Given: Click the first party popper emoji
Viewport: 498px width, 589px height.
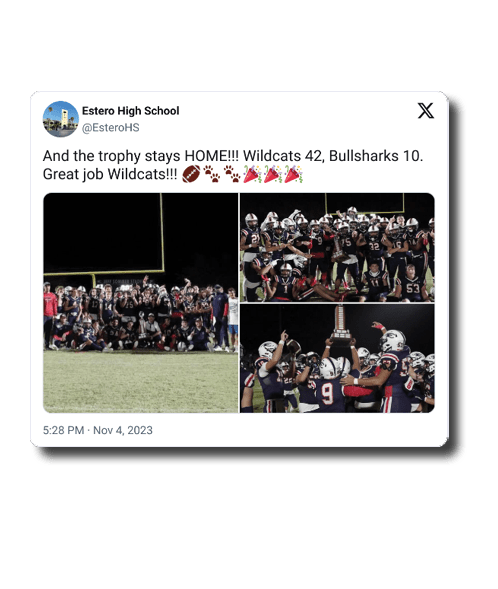Looking at the screenshot, I should [252, 174].
